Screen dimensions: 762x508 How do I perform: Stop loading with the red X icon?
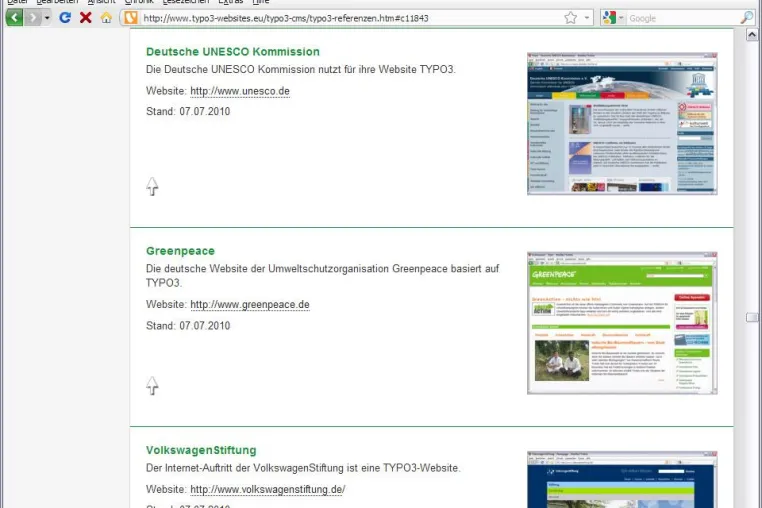(86, 18)
